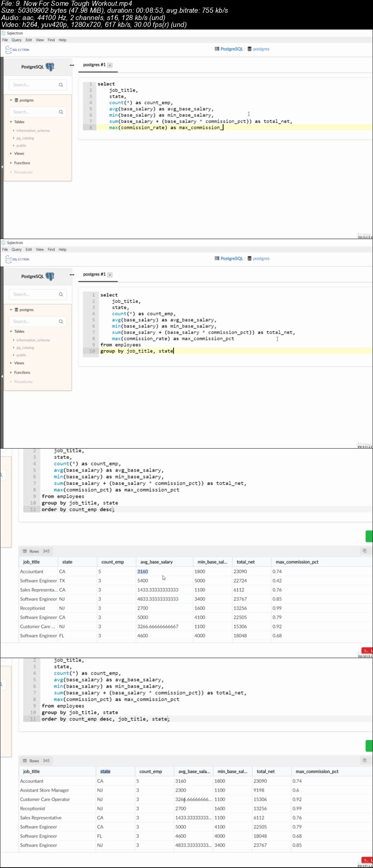Screen dimensions: 373x868
Task: Click the copy results icon in the bottom frame
Action: (x=365, y=761)
